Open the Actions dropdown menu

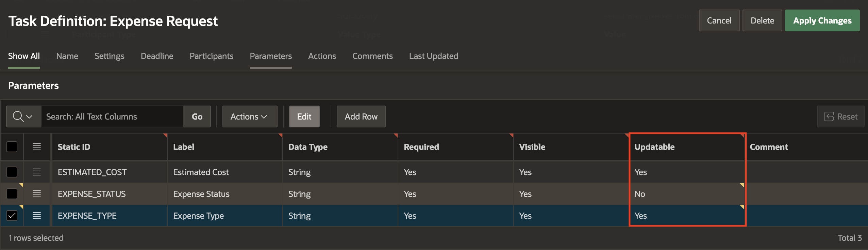[x=250, y=116]
